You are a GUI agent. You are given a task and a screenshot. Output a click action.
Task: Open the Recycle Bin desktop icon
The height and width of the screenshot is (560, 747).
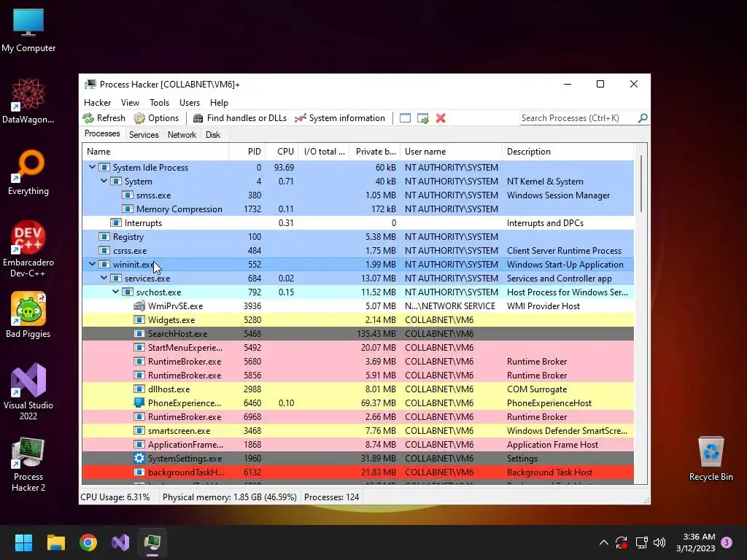point(711,459)
